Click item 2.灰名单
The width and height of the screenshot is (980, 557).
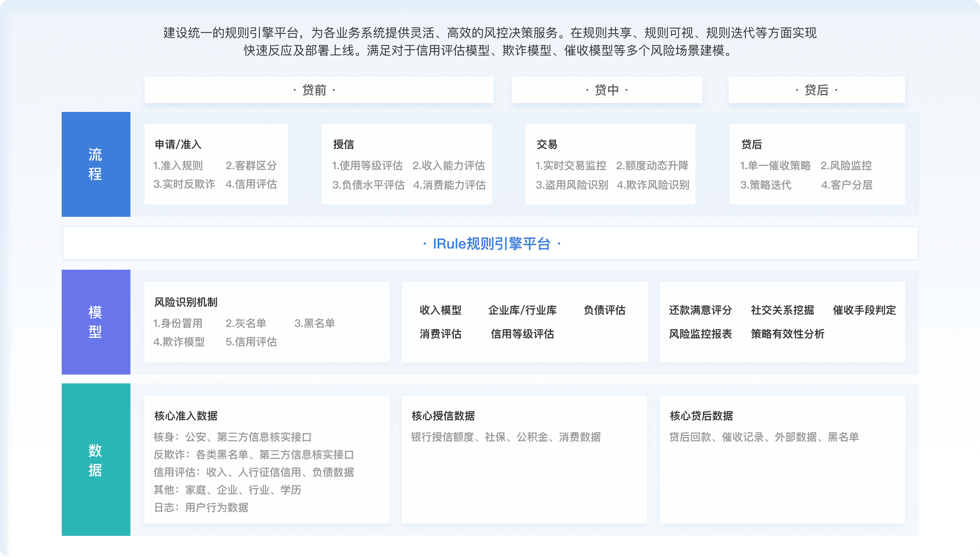click(x=246, y=323)
